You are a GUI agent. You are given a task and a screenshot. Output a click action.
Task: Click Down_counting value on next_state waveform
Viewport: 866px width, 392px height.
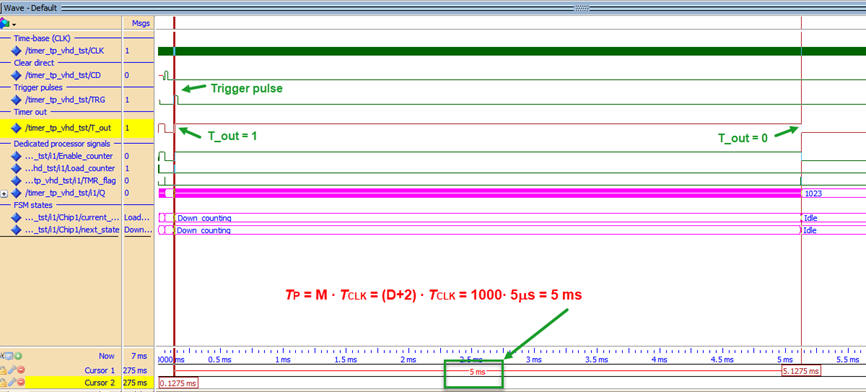[204, 230]
